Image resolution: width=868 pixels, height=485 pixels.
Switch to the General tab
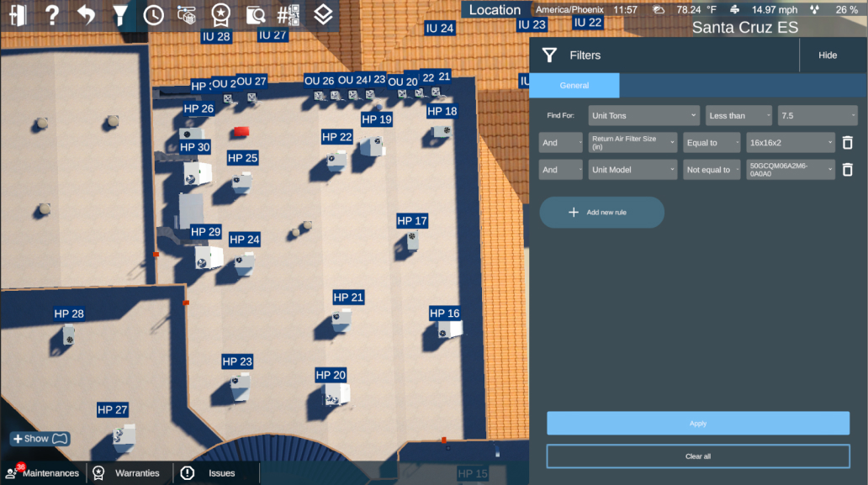point(574,86)
